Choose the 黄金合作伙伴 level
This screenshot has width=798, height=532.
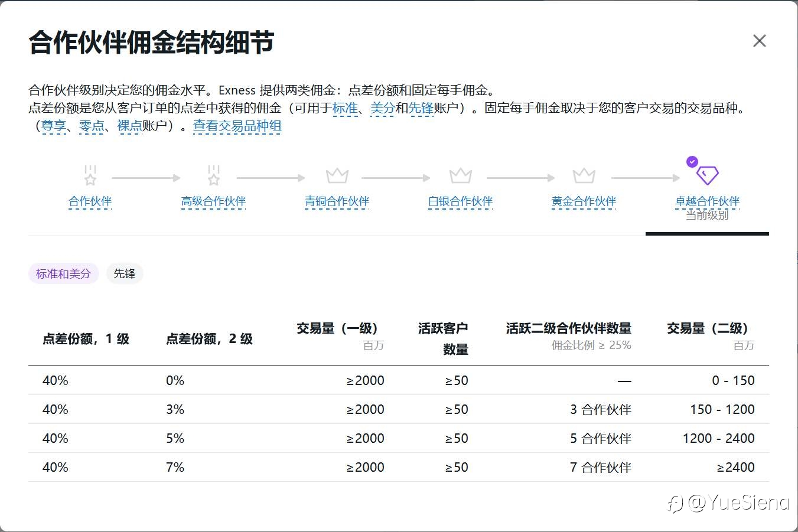coord(584,201)
